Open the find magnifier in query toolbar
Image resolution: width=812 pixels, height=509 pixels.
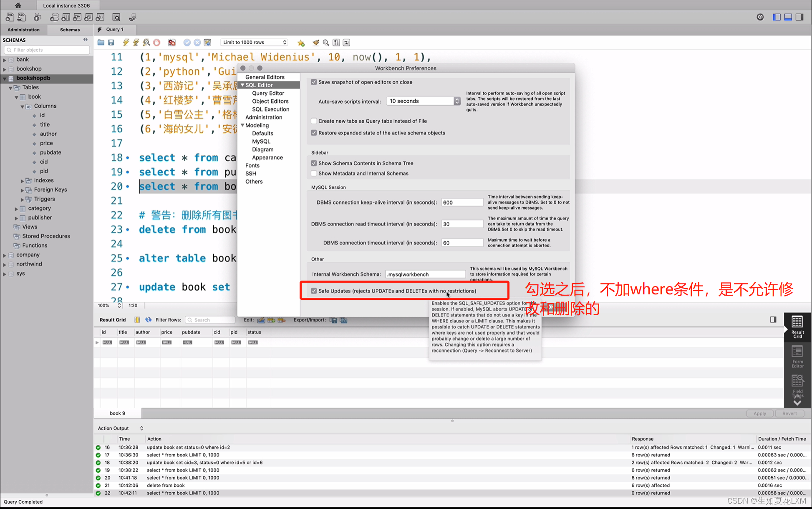click(326, 43)
